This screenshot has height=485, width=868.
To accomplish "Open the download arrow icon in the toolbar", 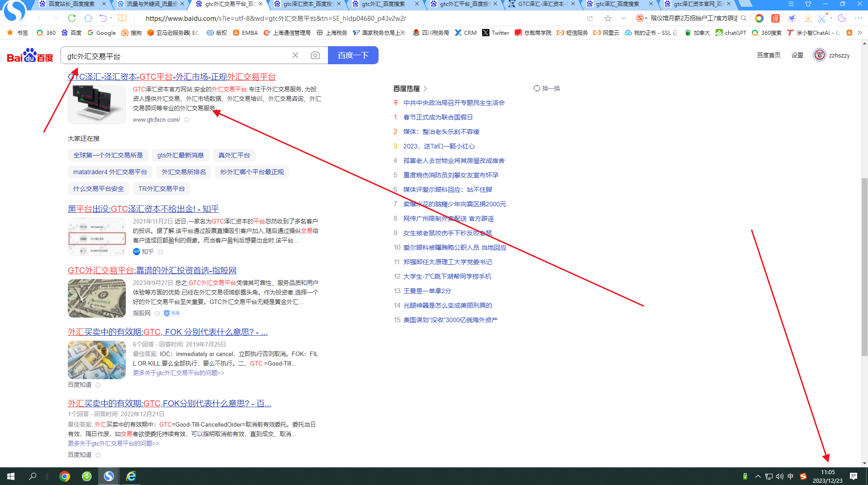I will 807,18.
